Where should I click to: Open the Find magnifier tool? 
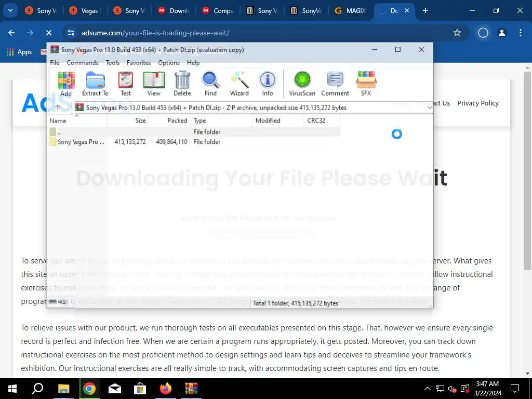click(210, 84)
